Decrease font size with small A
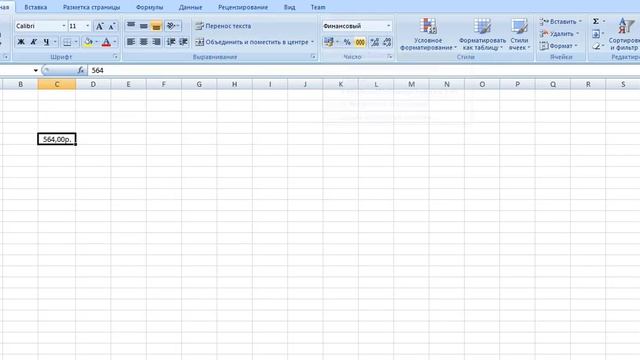 pos(111,26)
